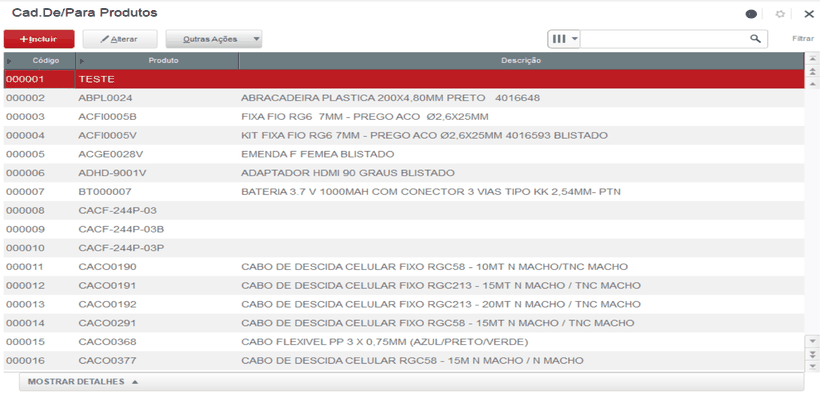
Task: Select product CACO0377
Action: point(107,361)
